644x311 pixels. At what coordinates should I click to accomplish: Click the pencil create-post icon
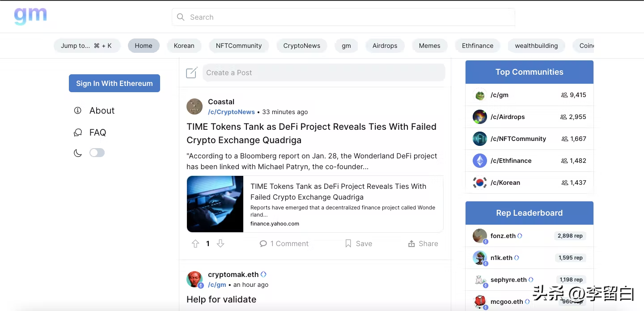[x=192, y=72]
